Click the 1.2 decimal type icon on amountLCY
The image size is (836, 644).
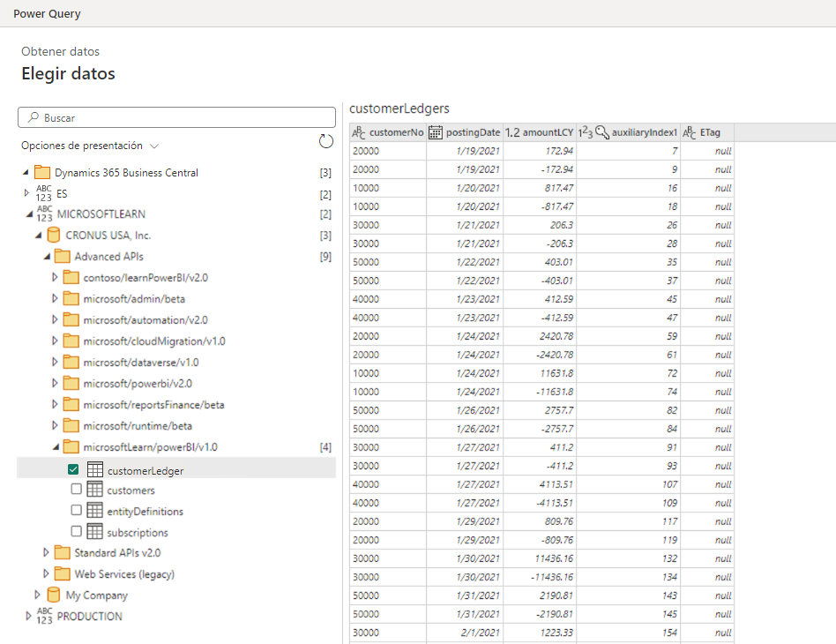[x=512, y=132]
